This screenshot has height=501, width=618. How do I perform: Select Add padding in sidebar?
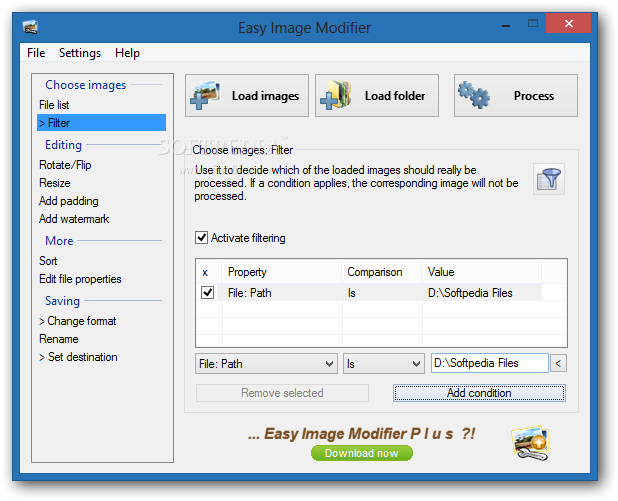point(69,201)
